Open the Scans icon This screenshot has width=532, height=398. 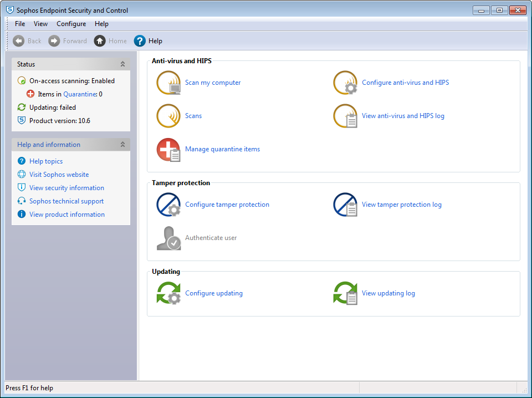coord(168,116)
